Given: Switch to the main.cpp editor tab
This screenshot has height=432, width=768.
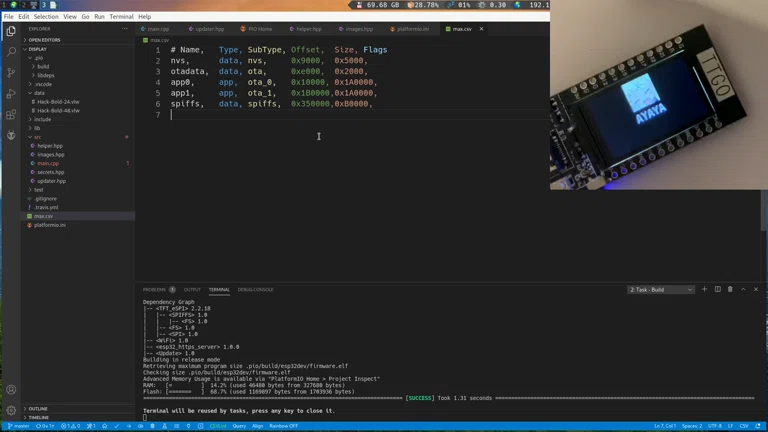Looking at the screenshot, I should click(x=158, y=29).
